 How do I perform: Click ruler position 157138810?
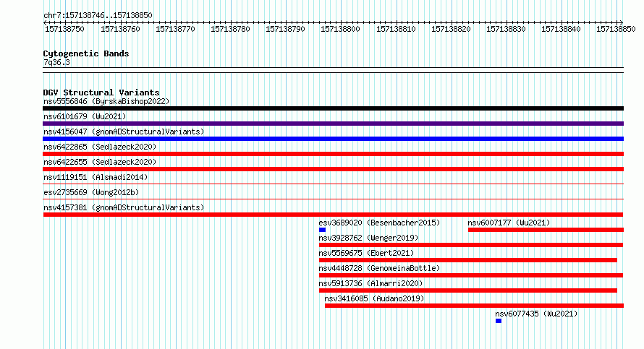click(x=396, y=29)
